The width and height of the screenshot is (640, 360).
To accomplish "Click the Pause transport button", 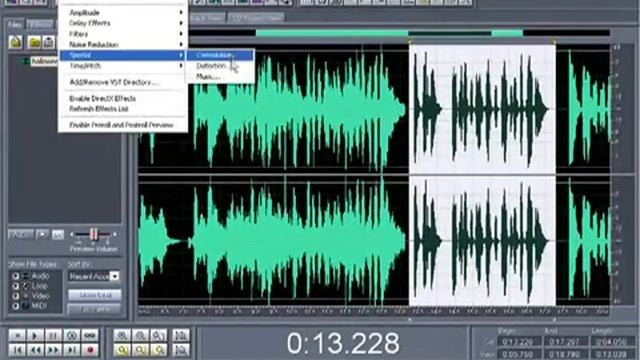I will 53,336.
